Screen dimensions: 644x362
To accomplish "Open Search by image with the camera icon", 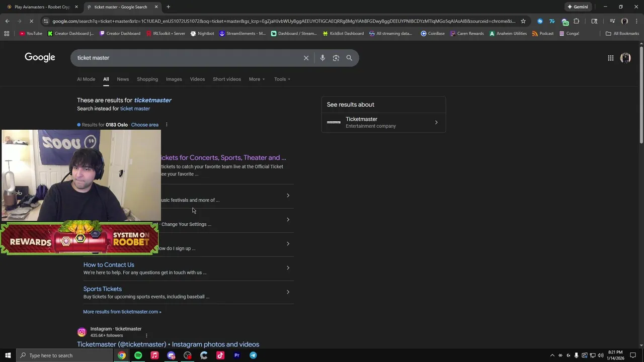I will pyautogui.click(x=336, y=58).
